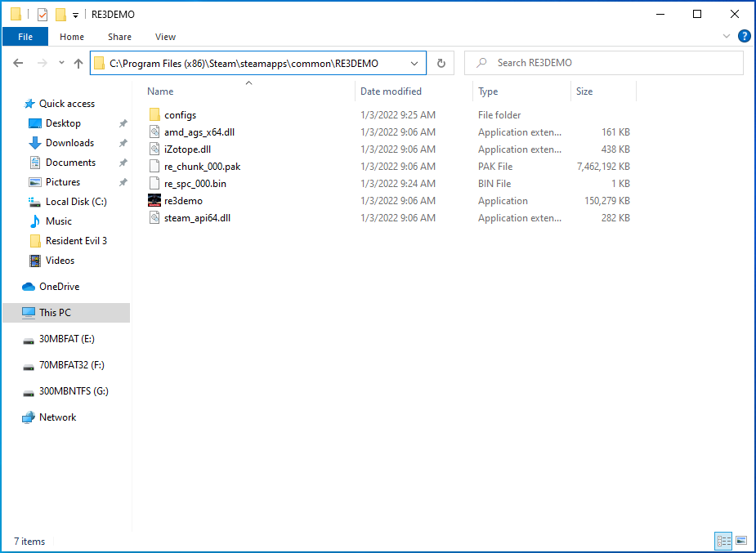Click the Forward navigation arrow
The width and height of the screenshot is (756, 553).
[x=42, y=63]
